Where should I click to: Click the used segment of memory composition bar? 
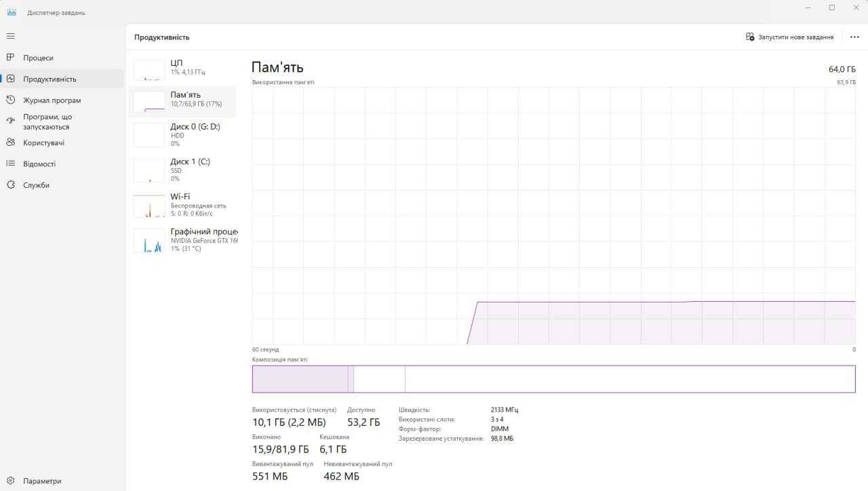tap(300, 379)
